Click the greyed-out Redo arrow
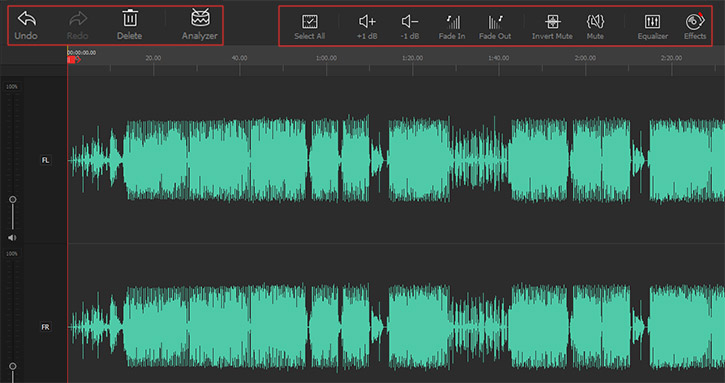 (77, 26)
